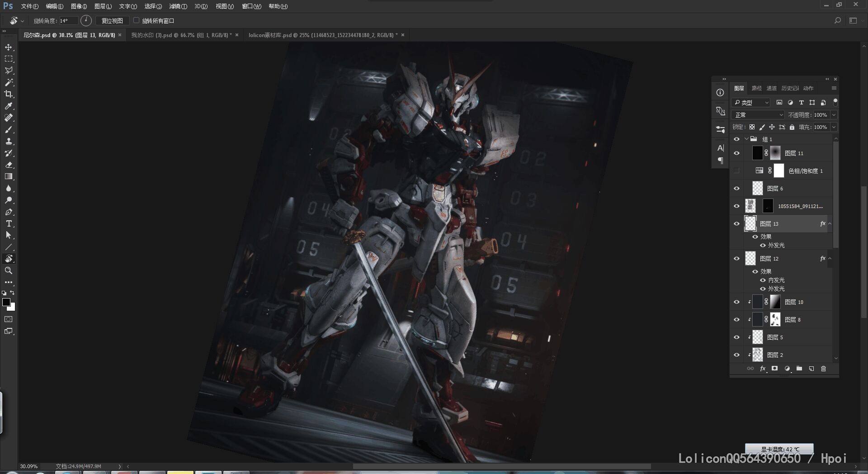Select the Move tool
The height and width of the screenshot is (474, 868).
(9, 47)
